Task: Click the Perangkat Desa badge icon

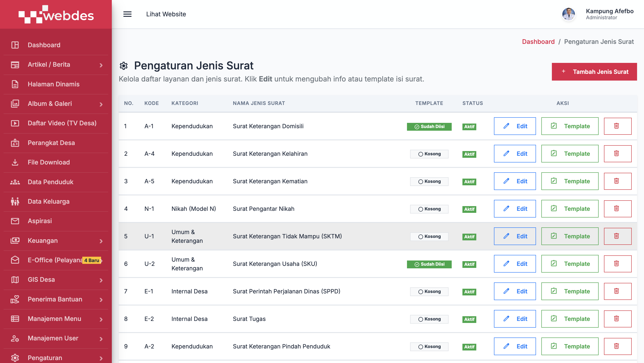Action: 15,143
